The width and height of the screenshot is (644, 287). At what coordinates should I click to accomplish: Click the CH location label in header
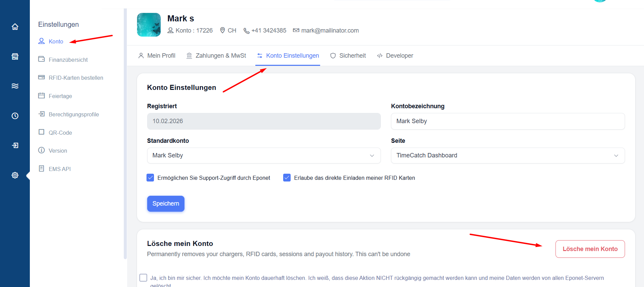tap(232, 31)
